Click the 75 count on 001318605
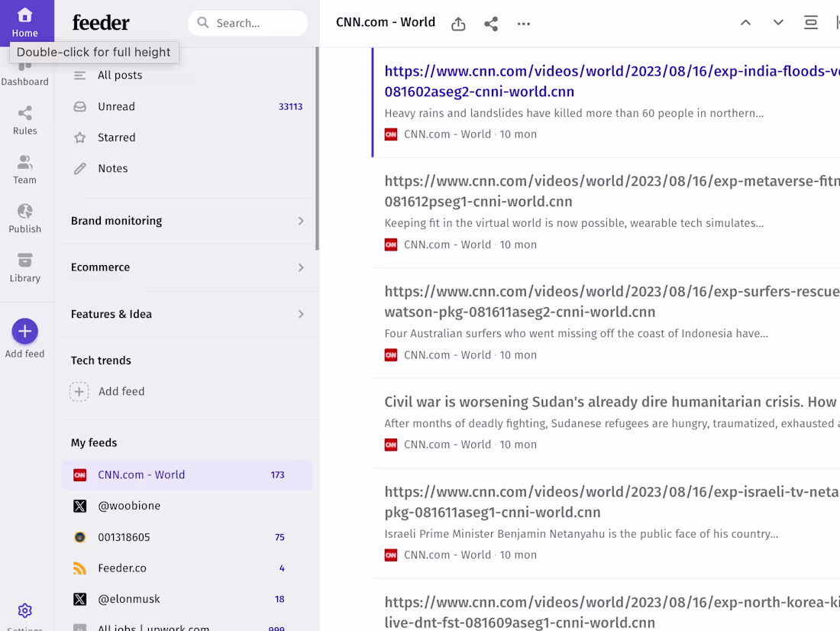Image resolution: width=840 pixels, height=631 pixels. click(x=279, y=537)
